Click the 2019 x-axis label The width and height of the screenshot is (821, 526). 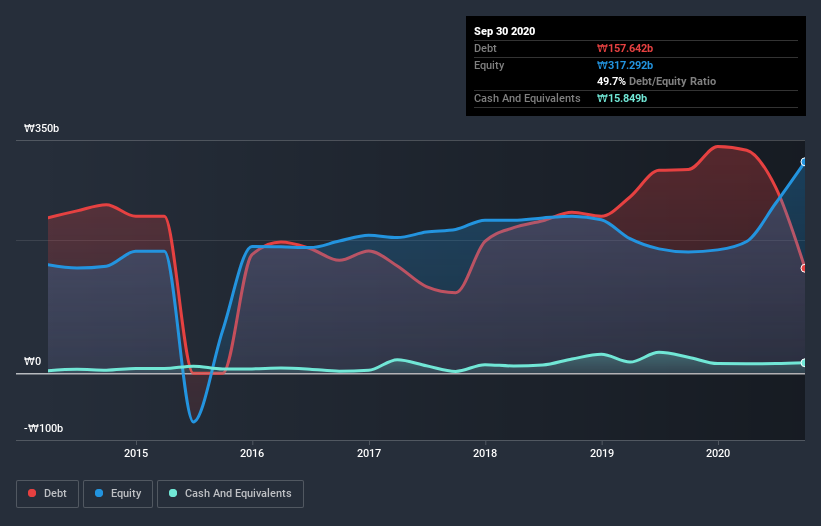602,453
